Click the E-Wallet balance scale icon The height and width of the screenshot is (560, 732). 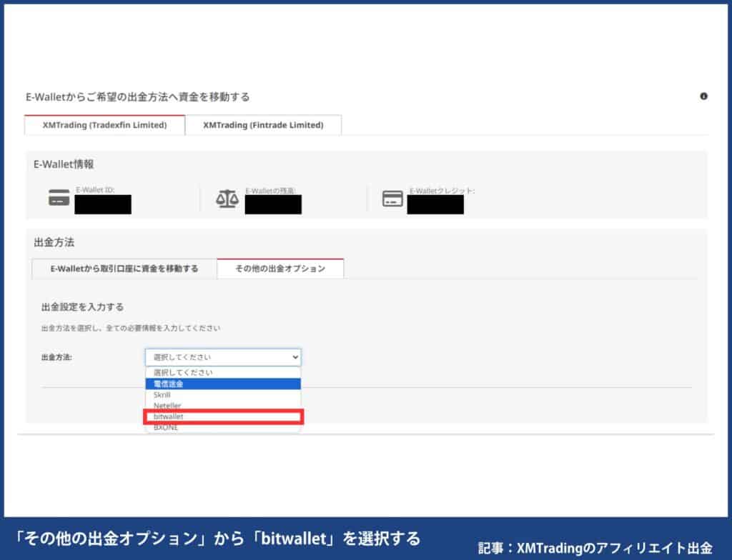coord(227,199)
